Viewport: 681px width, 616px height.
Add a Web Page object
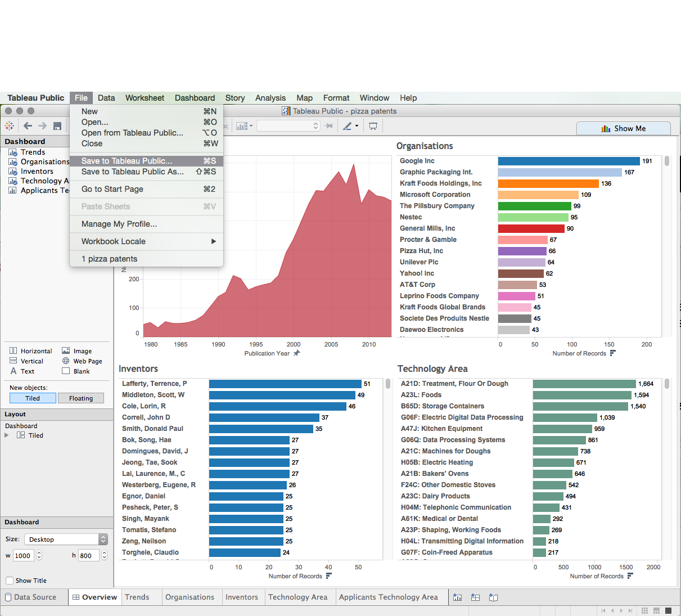coord(82,361)
